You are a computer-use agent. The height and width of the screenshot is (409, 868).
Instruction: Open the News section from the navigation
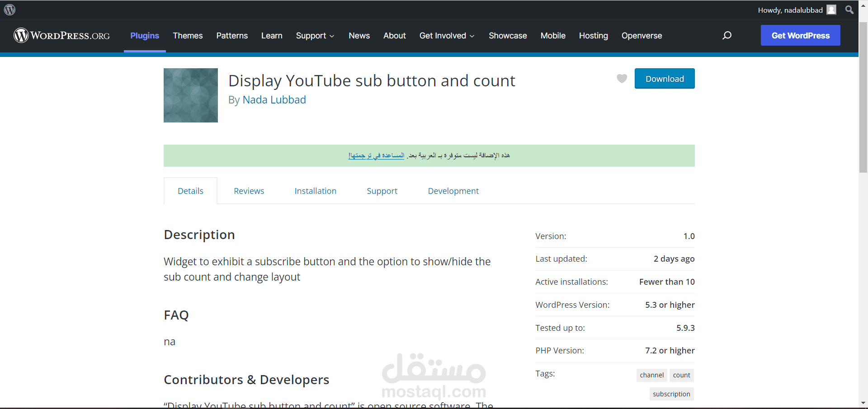[x=359, y=35]
